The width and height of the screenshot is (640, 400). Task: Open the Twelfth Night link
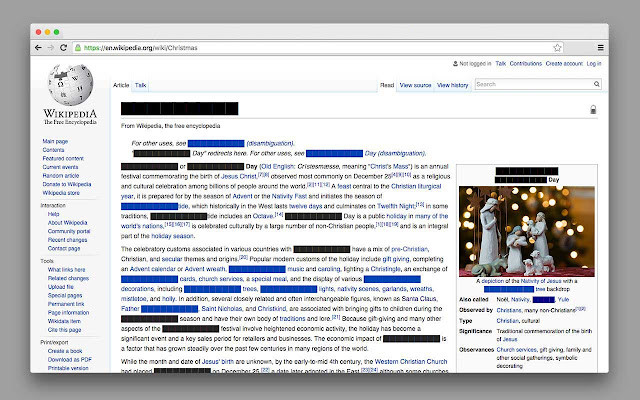[x=396, y=206]
